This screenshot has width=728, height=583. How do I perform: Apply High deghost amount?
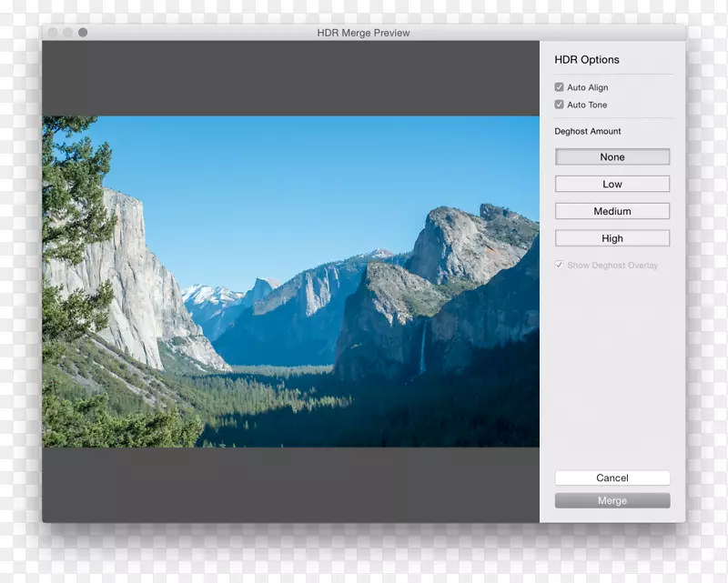[612, 237]
